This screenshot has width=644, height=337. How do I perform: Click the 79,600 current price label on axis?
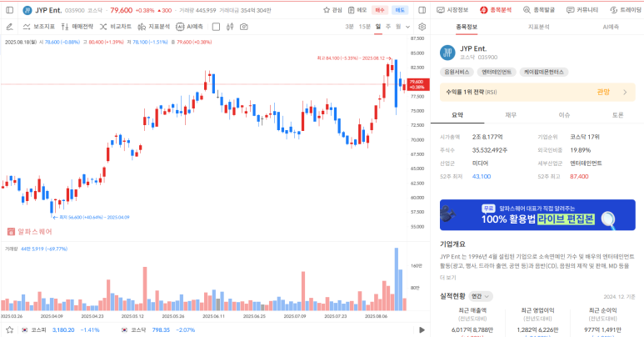pyautogui.click(x=418, y=84)
